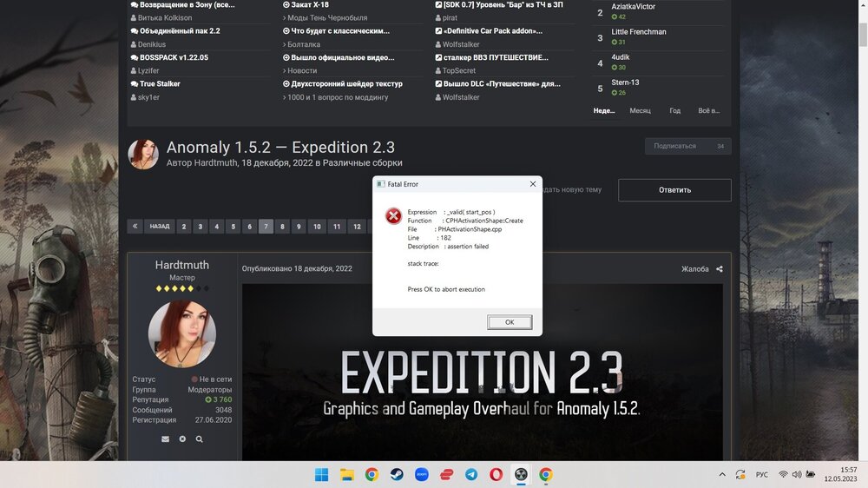
Task: Open Hardtmuth's profile avatar in the post
Action: (x=182, y=334)
